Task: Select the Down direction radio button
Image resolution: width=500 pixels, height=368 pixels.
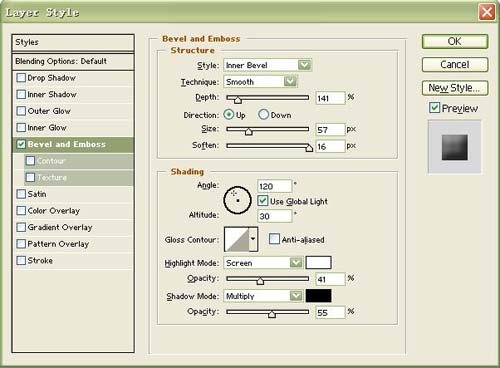Action: tap(263, 115)
